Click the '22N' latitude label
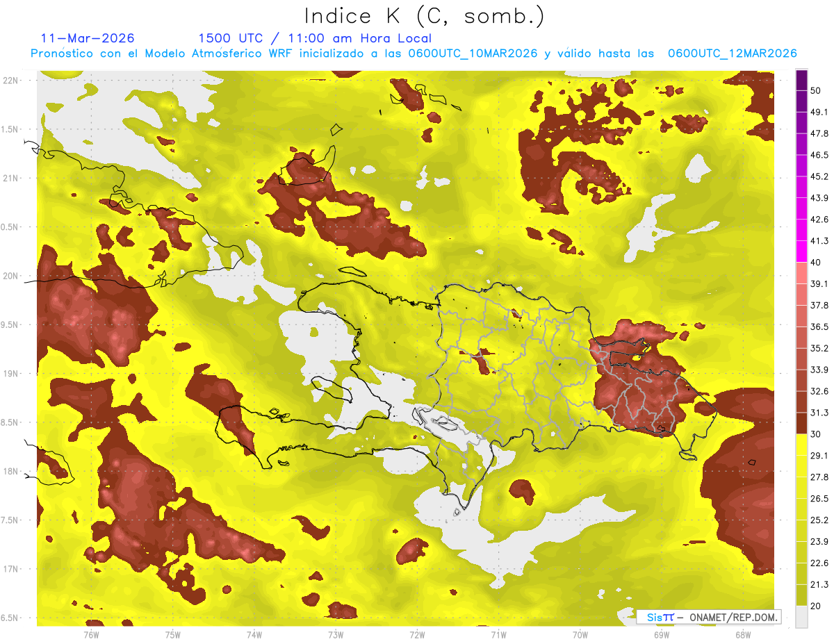The height and width of the screenshot is (644, 834). pos(11,80)
